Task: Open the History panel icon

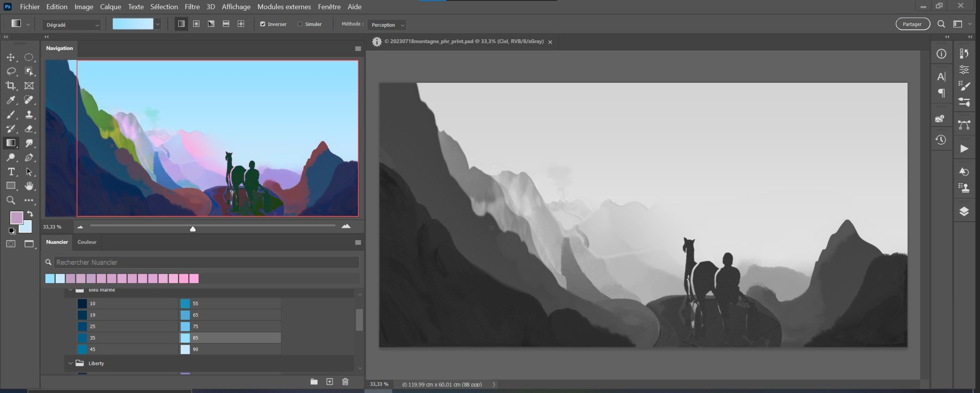Action: pyautogui.click(x=941, y=140)
